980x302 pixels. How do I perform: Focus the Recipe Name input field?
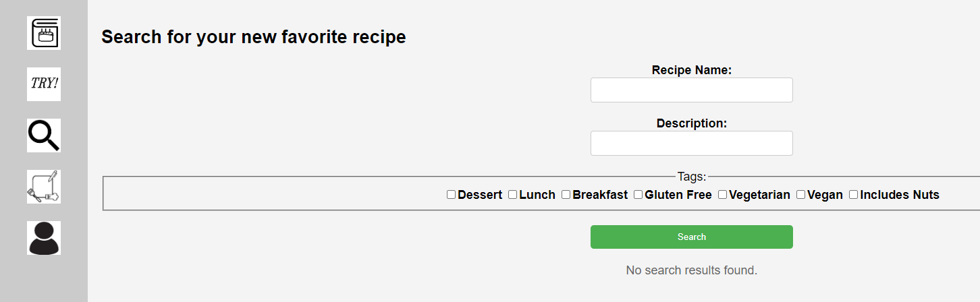click(x=692, y=90)
